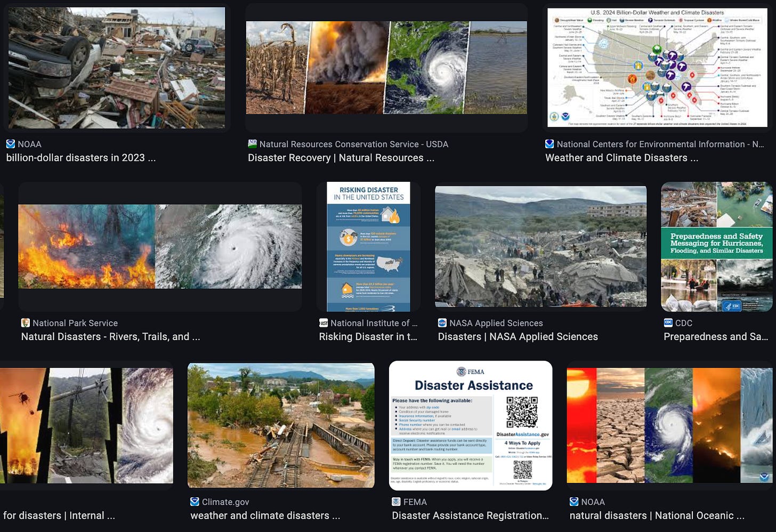The height and width of the screenshot is (532, 776).
Task: Click the 'NOAA' source name above natural disasters
Action: 593,502
